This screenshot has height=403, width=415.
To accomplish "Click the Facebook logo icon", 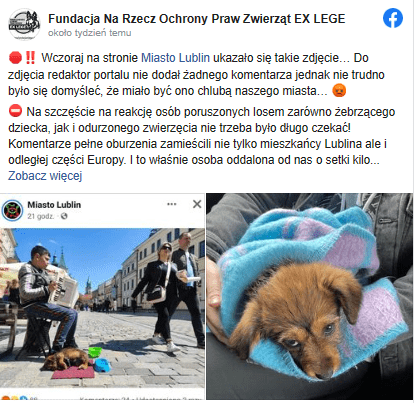I will 393,18.
